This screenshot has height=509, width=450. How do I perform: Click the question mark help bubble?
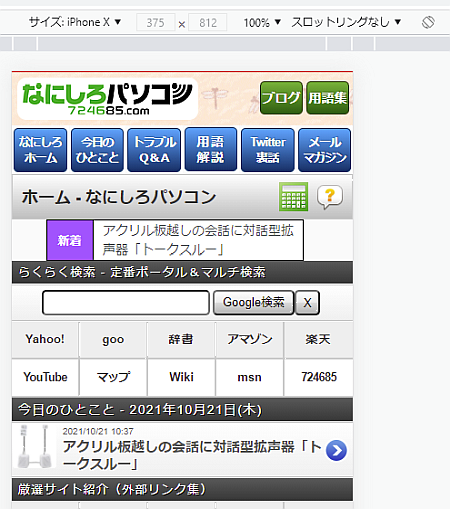tap(330, 197)
